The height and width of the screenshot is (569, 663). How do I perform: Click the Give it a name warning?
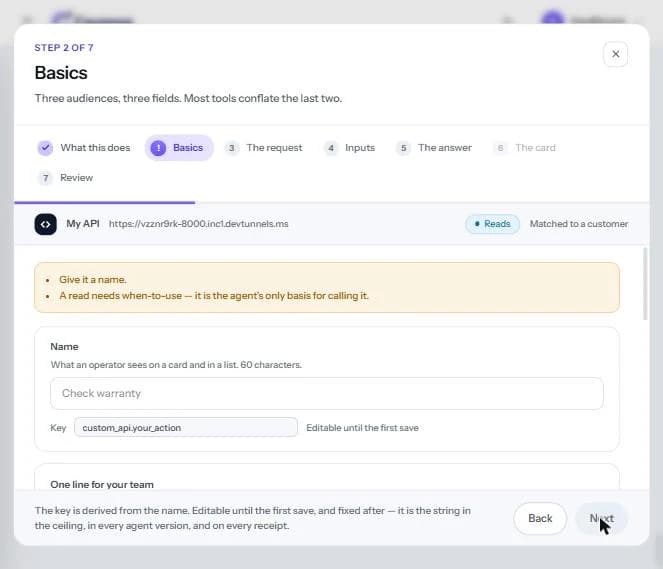pos(93,280)
